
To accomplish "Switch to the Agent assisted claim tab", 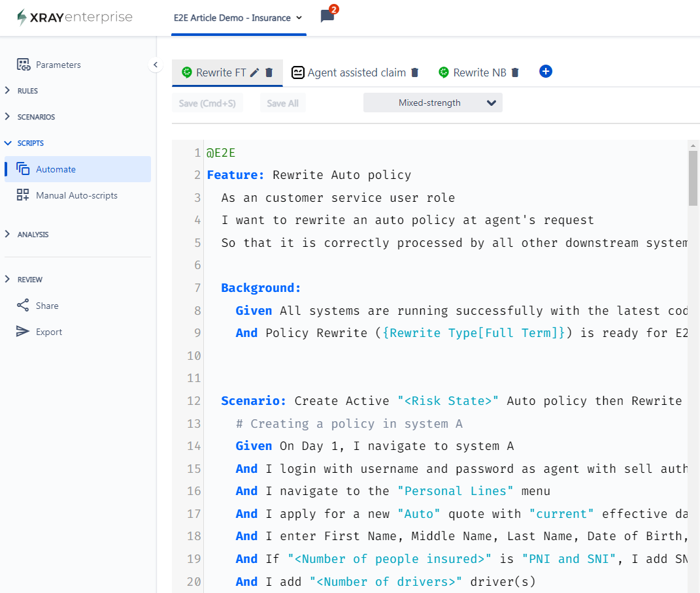I will (x=357, y=72).
